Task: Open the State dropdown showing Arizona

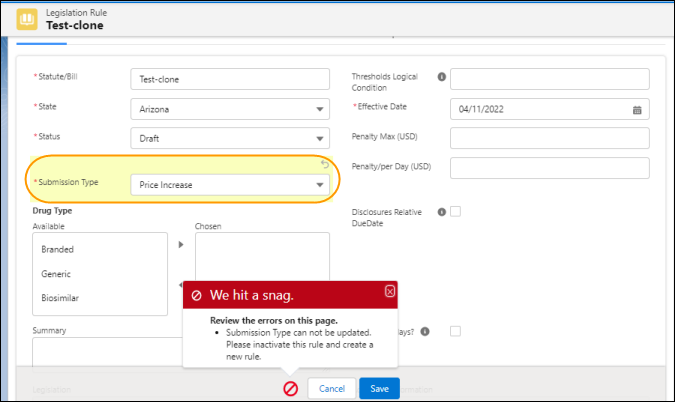Action: [x=230, y=109]
